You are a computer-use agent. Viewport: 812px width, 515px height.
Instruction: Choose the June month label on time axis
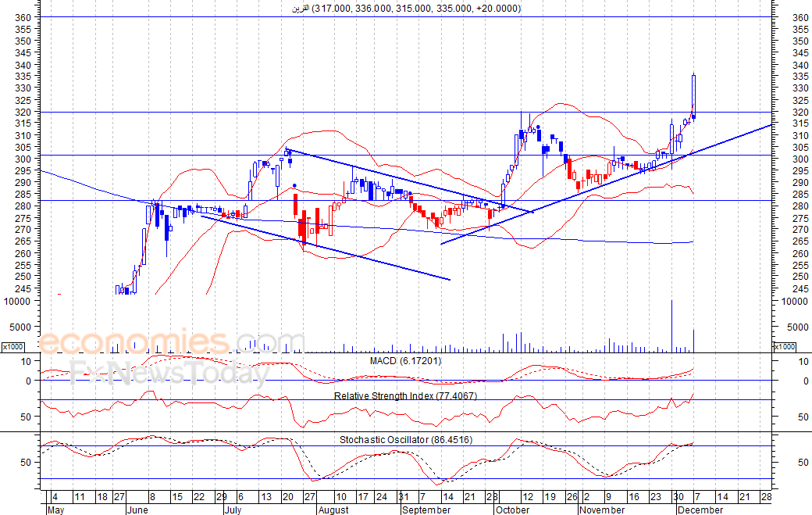pos(136,510)
